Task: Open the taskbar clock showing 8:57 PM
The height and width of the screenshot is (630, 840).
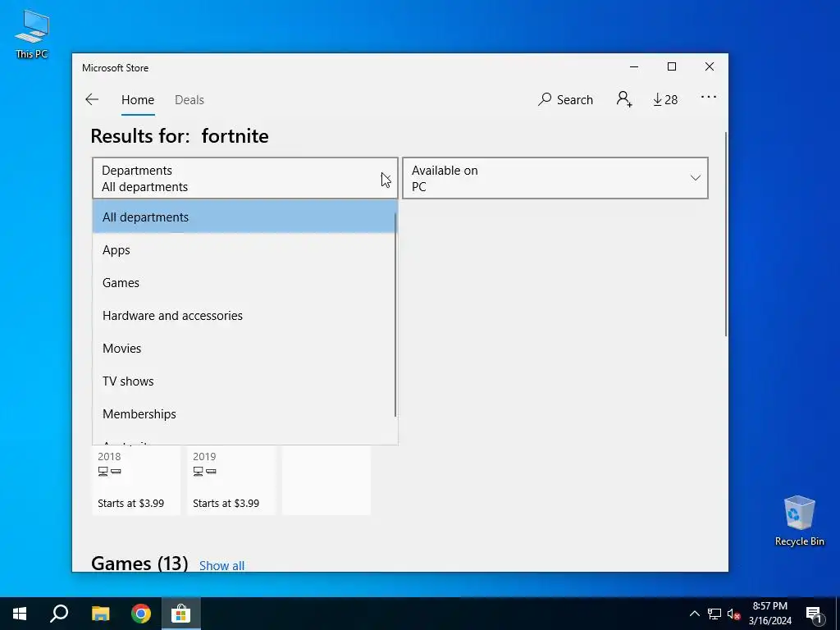Action: point(769,614)
